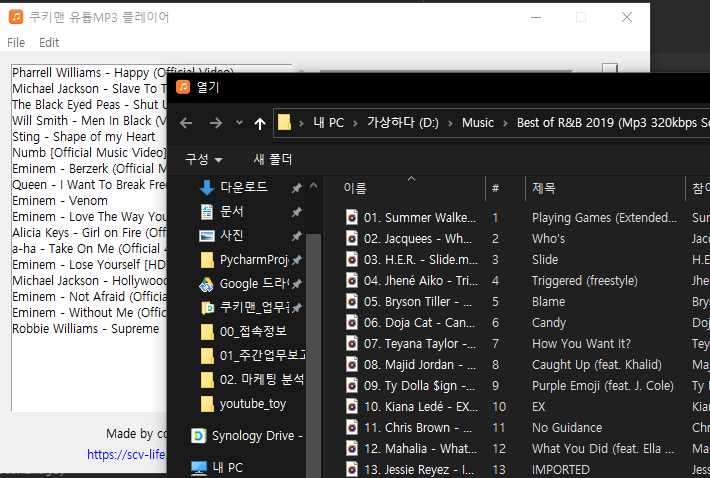This screenshot has height=478, width=710.
Task: Select file 02. Jacquees
Action: coord(411,239)
